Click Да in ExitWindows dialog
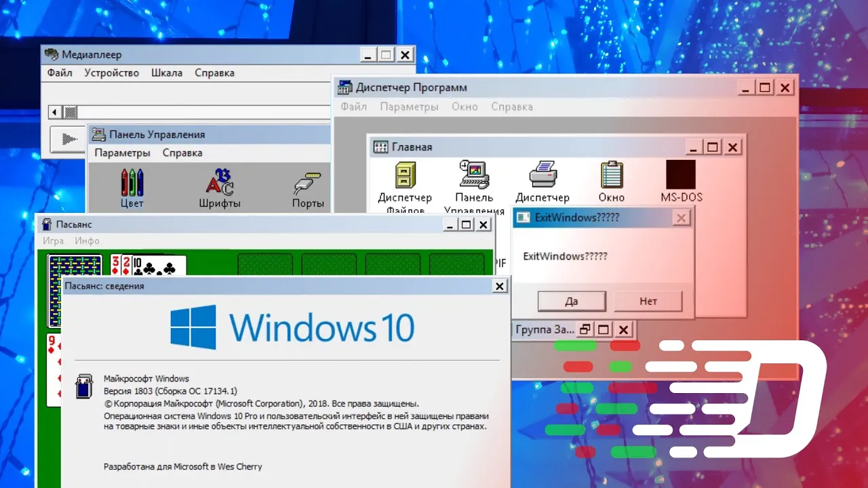 click(571, 301)
